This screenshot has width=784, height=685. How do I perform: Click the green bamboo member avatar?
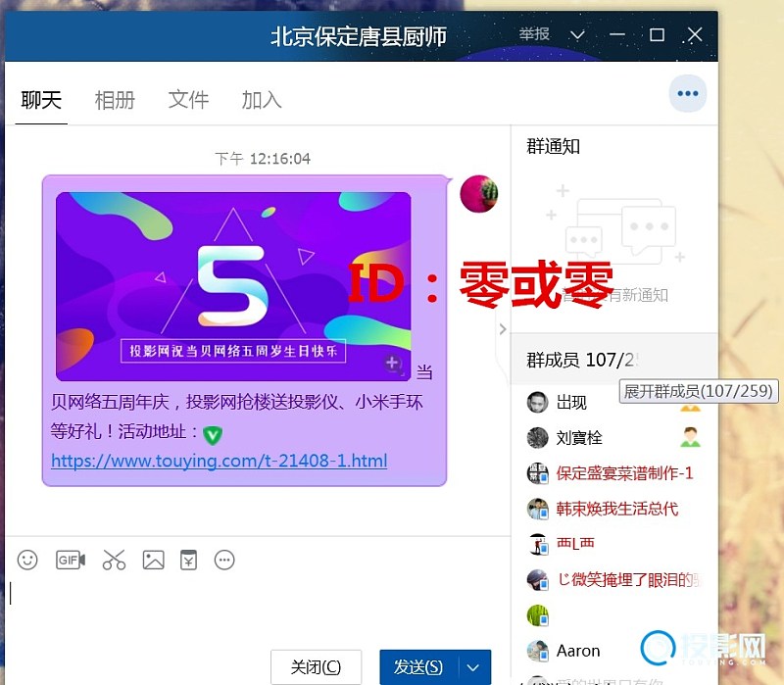click(537, 615)
